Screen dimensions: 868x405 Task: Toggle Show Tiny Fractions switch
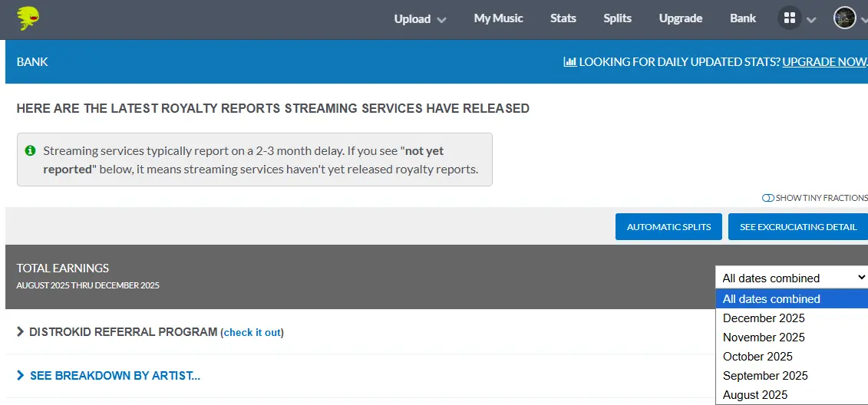[767, 198]
